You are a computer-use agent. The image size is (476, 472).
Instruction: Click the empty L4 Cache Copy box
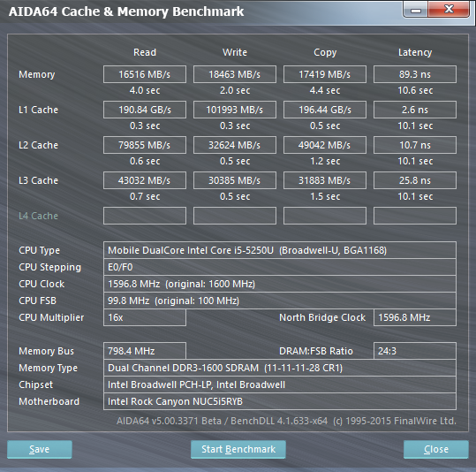325,216
